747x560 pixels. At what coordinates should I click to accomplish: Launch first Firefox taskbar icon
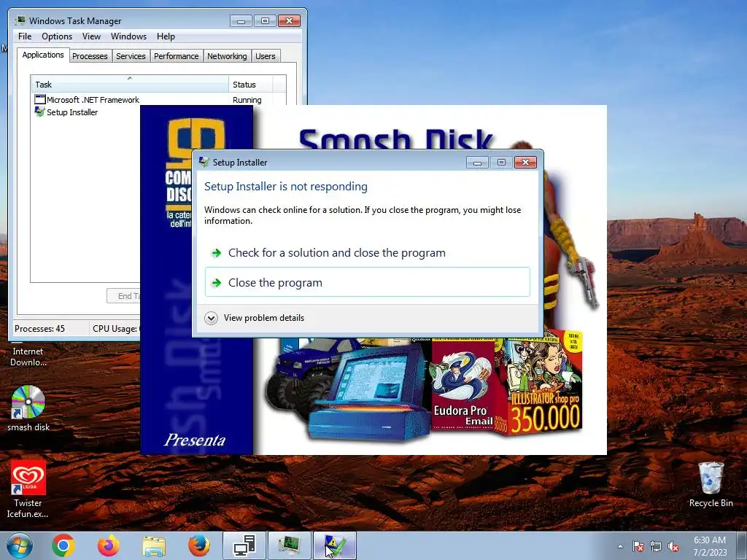tap(109, 545)
